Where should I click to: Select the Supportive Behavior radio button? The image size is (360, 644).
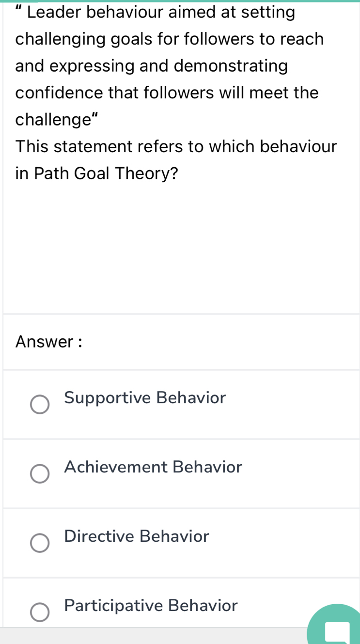click(x=40, y=405)
